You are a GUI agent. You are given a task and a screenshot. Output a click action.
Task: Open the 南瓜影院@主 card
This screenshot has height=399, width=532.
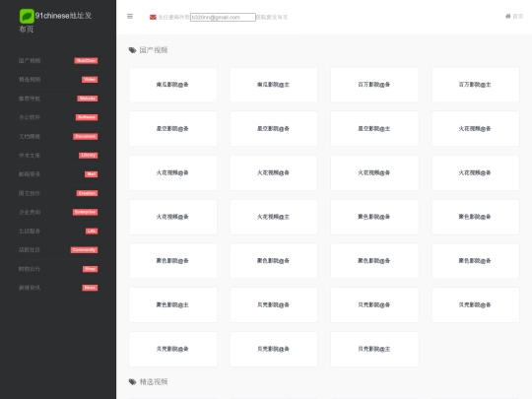point(274,85)
